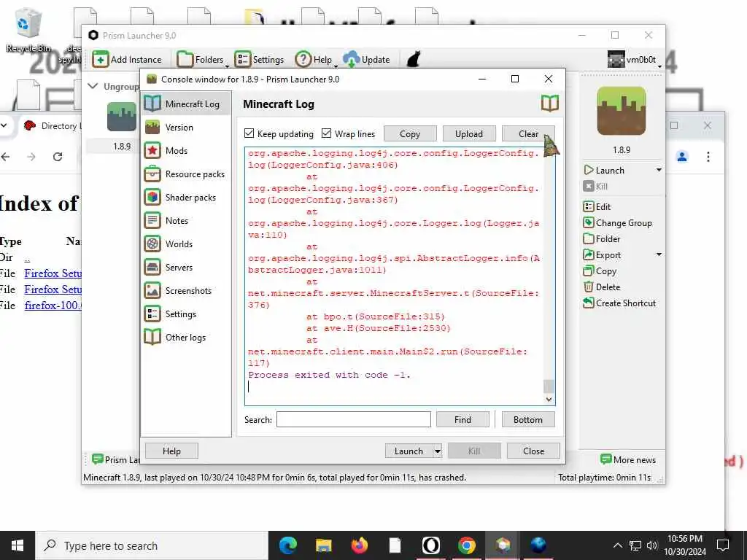
Task: Select the Mods page
Action: (186, 150)
